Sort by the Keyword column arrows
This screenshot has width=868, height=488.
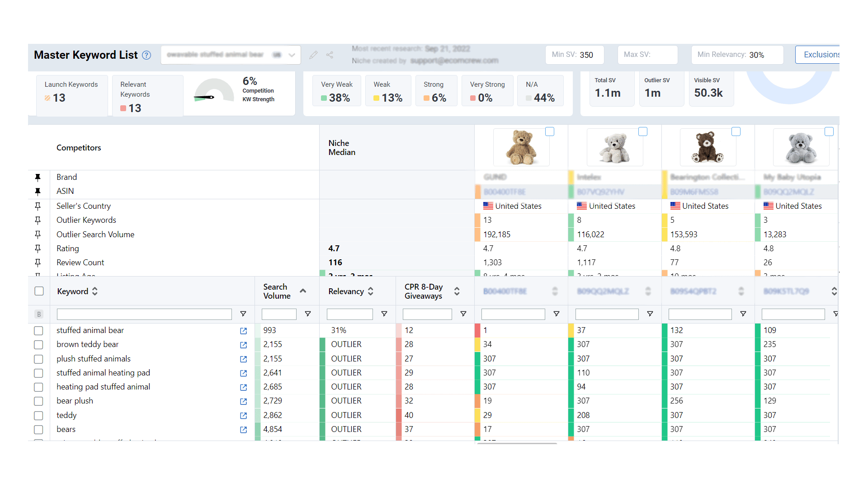pyautogui.click(x=95, y=291)
